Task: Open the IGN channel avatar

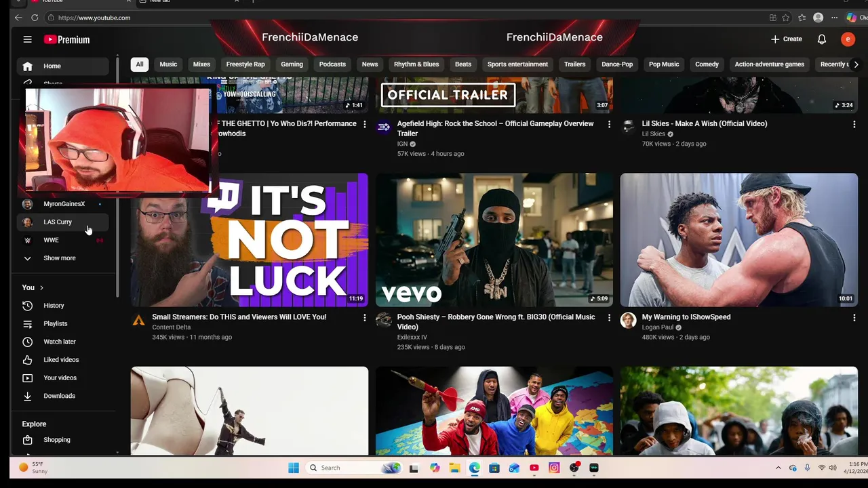Action: (x=384, y=127)
